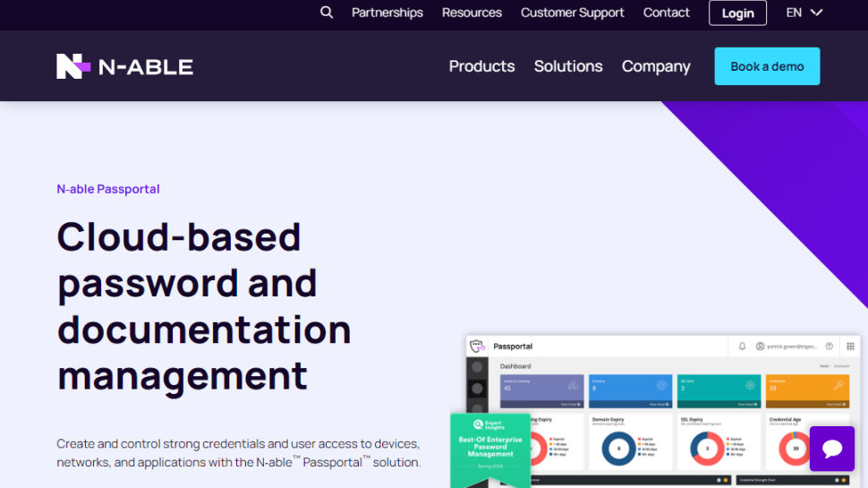Click the purple dashboard tile showing 45

[541, 391]
